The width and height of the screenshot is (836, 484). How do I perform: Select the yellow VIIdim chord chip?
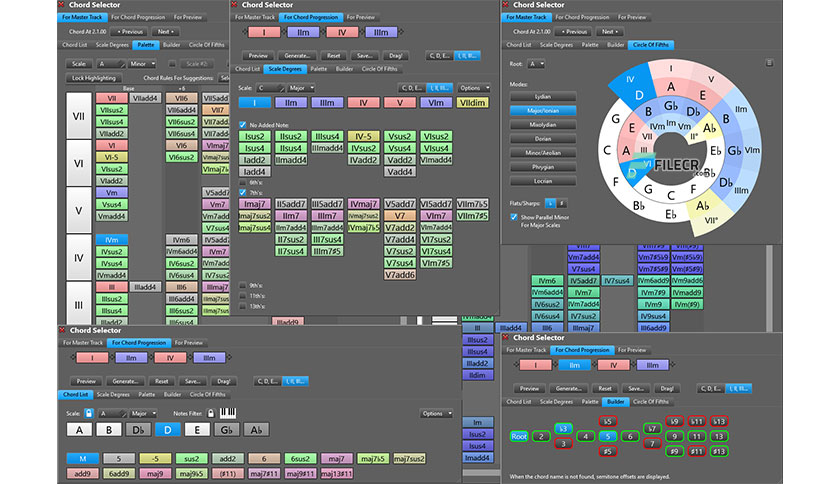coord(472,102)
